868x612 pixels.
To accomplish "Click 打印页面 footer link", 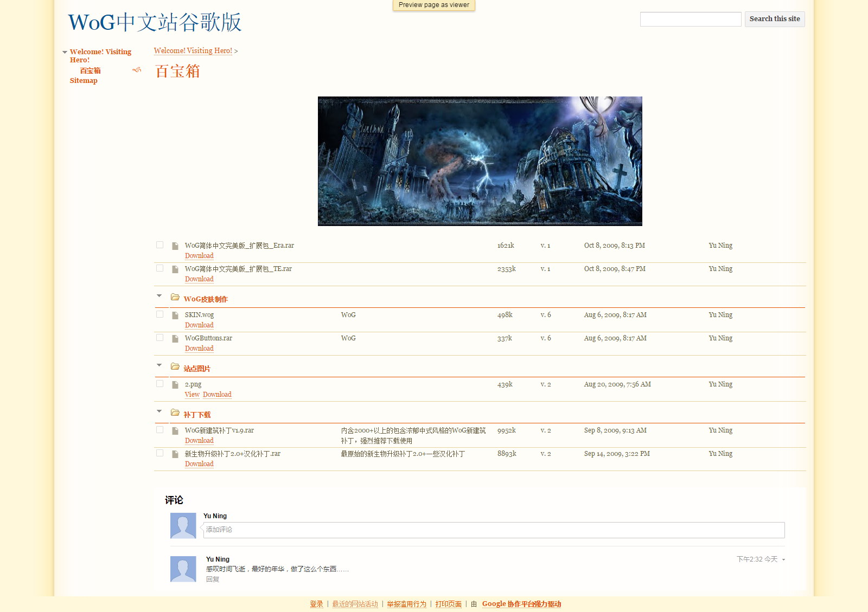I will coord(448,604).
